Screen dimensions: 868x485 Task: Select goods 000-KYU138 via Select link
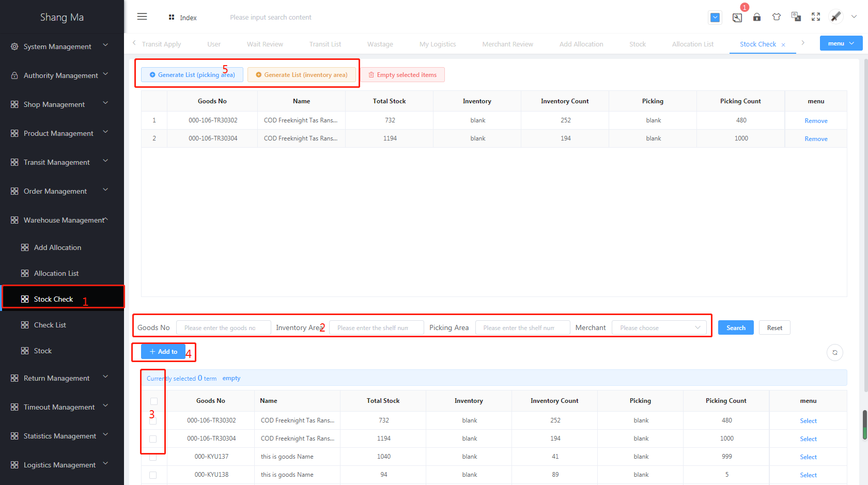808,475
